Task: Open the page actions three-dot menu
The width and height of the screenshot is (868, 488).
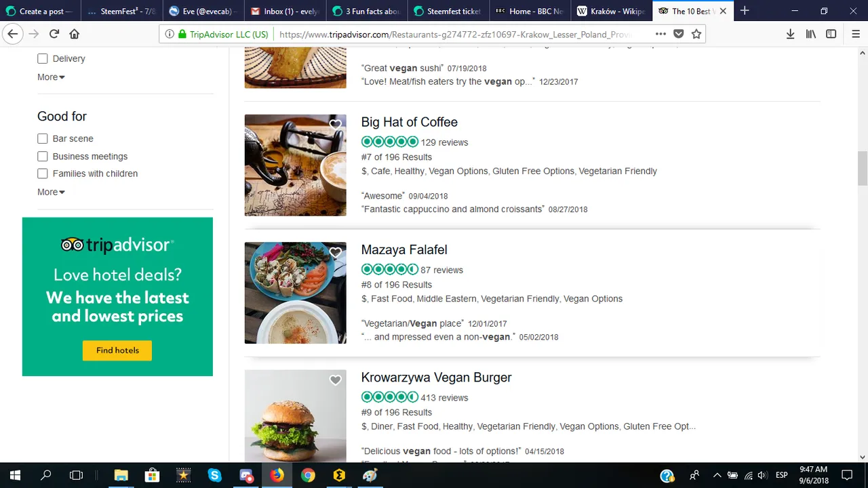Action: tap(660, 34)
